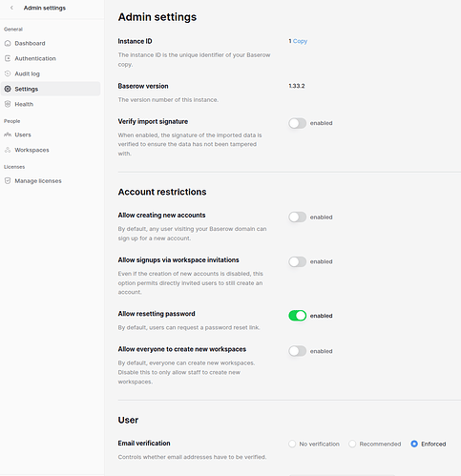Click the Dashboard home icon
Screen dimensions: 461x476
pyautogui.click(x=8, y=43)
